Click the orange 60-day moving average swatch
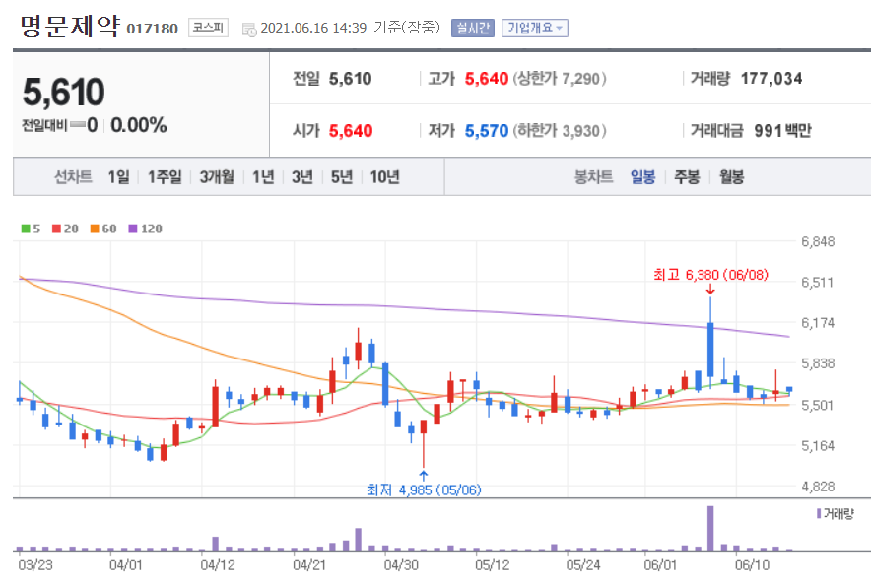 coord(95,229)
